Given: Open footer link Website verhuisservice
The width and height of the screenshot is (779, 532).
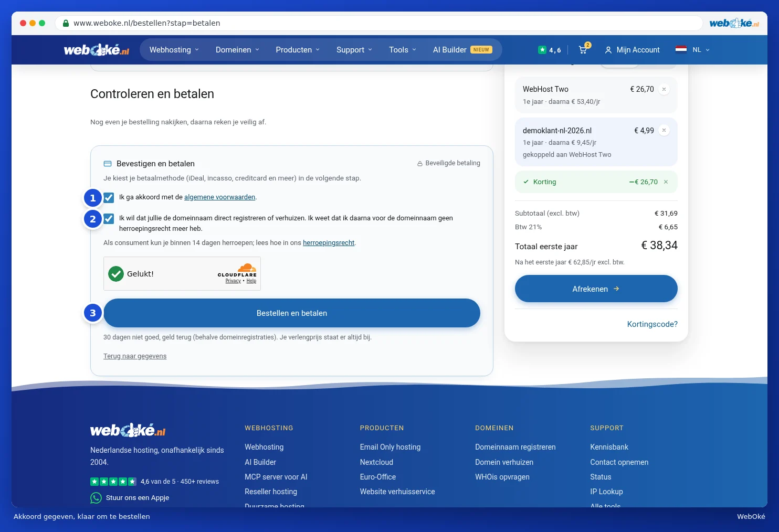Looking at the screenshot, I should (397, 492).
